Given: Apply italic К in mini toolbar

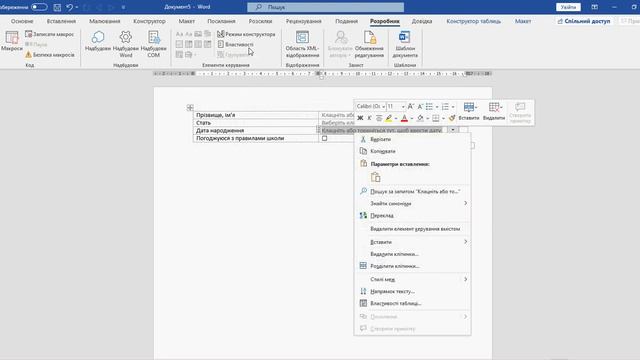Looking at the screenshot, I should (369, 118).
